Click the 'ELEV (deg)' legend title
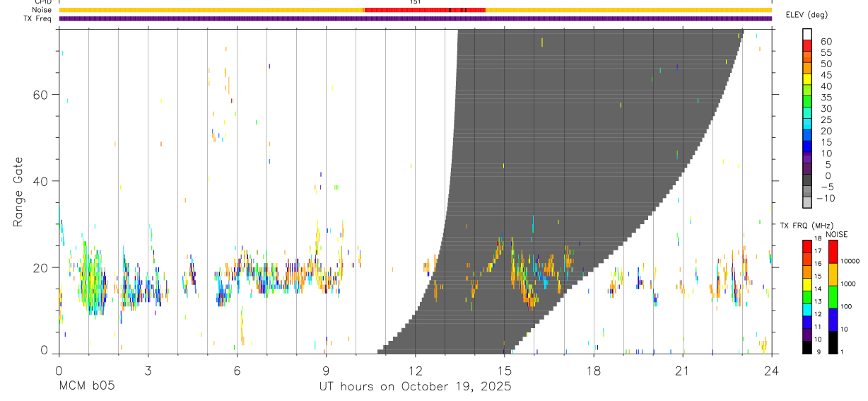Image resolution: width=868 pixels, height=401 pixels. [807, 15]
